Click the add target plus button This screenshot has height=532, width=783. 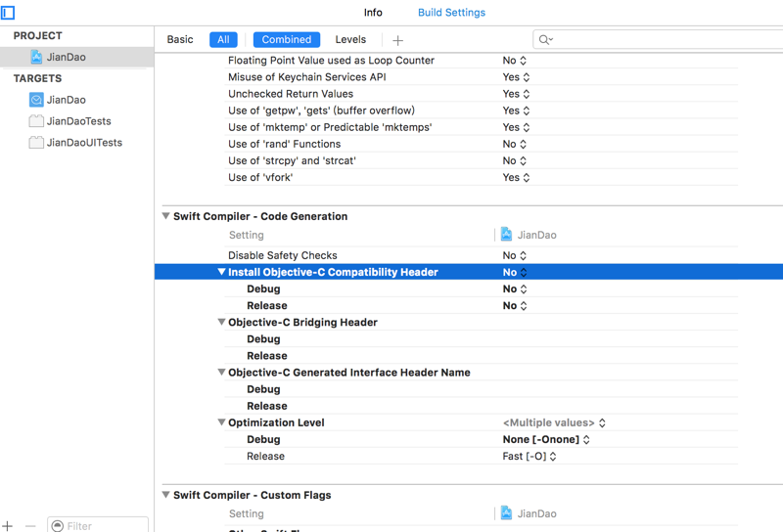[8, 525]
